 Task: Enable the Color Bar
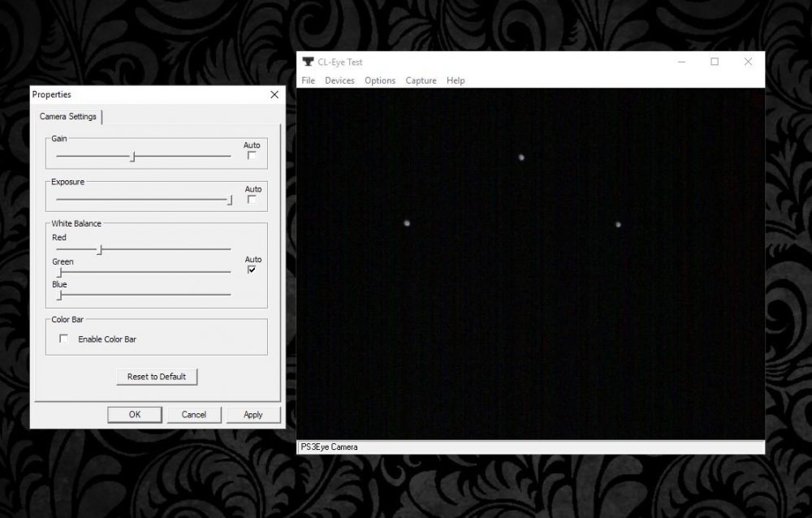[x=63, y=339]
